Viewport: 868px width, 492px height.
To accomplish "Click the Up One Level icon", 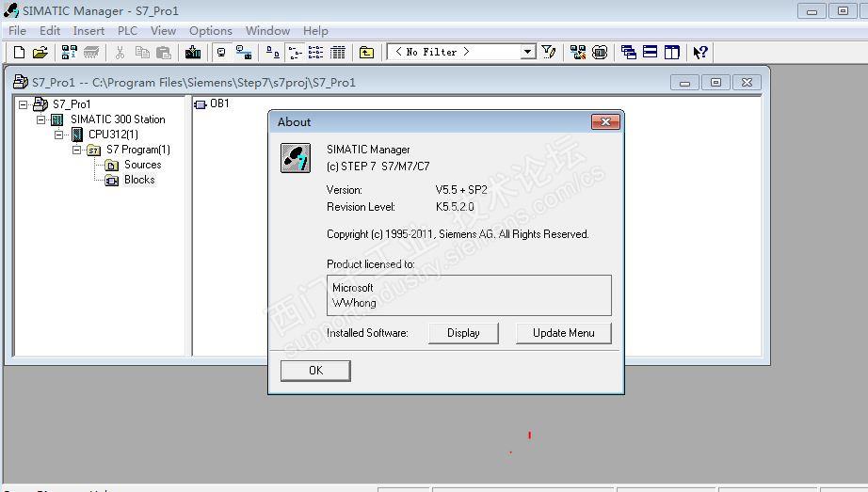I will [x=366, y=53].
